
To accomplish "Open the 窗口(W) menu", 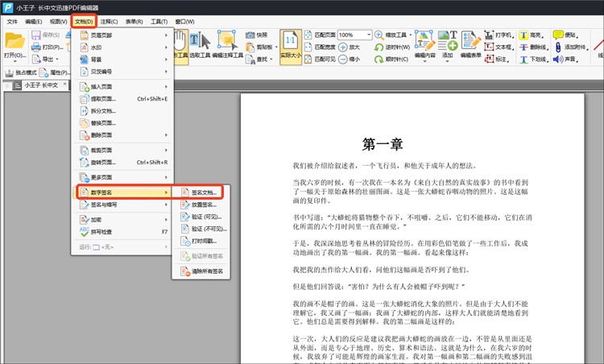I will tap(185, 22).
